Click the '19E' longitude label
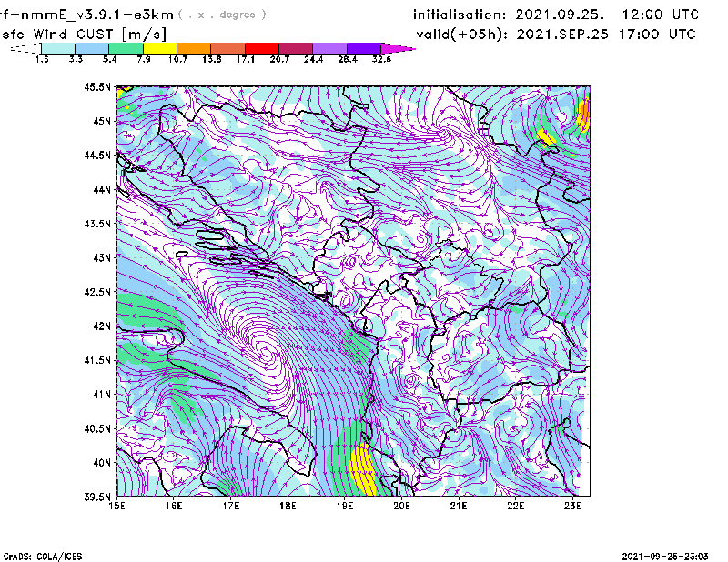The image size is (728, 562). point(345,506)
